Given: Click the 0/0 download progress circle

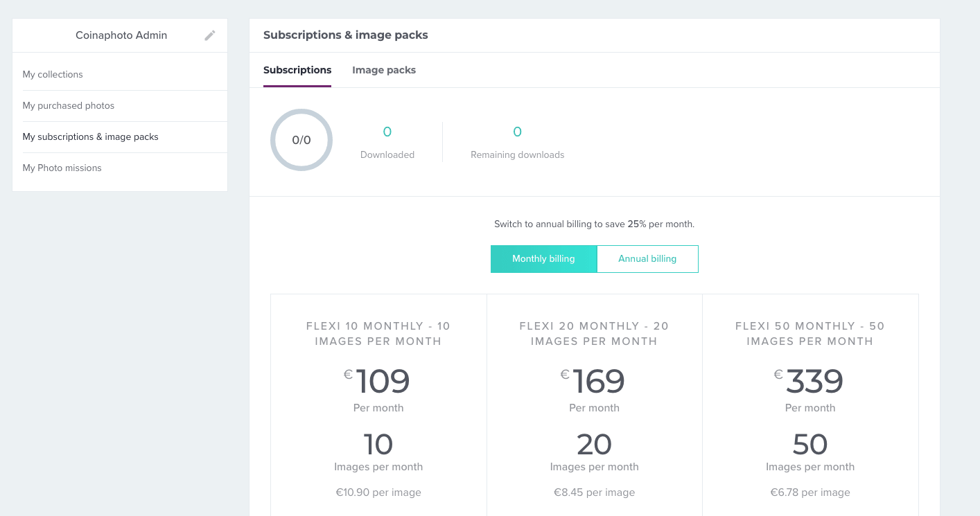Looking at the screenshot, I should click(x=301, y=140).
